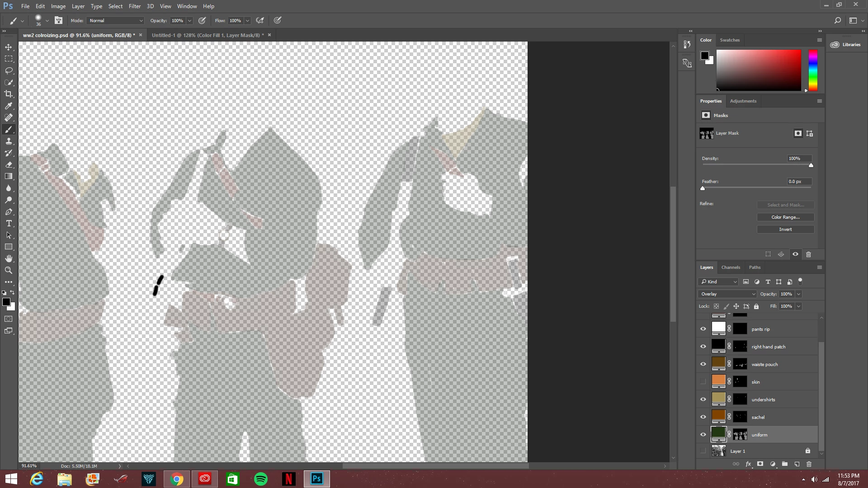Open Spotify from the taskbar
Image resolution: width=868 pixels, height=488 pixels.
[x=261, y=479]
